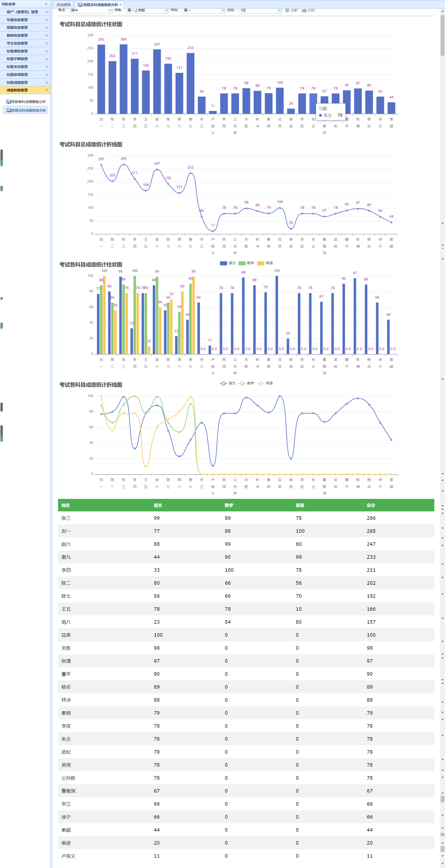The width and height of the screenshot is (445, 868).
Task: Click 100 bar for 花荣 in total chart
Action: 280,101
